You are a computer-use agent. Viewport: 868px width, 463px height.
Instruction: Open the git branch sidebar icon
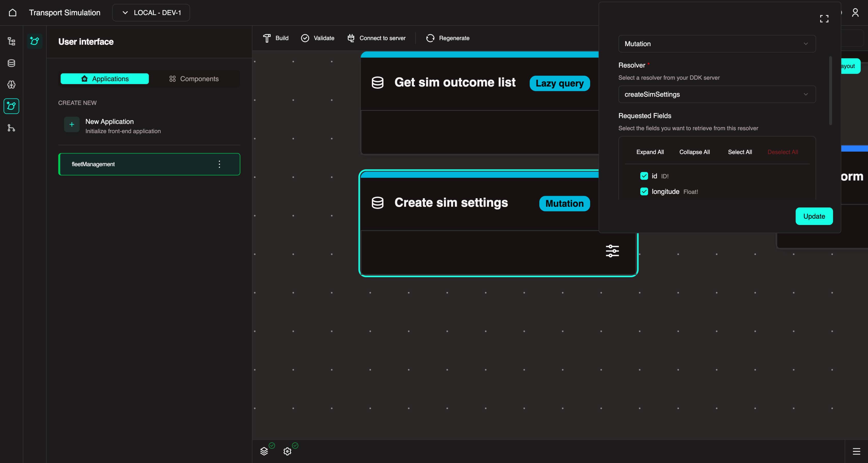pos(11,128)
